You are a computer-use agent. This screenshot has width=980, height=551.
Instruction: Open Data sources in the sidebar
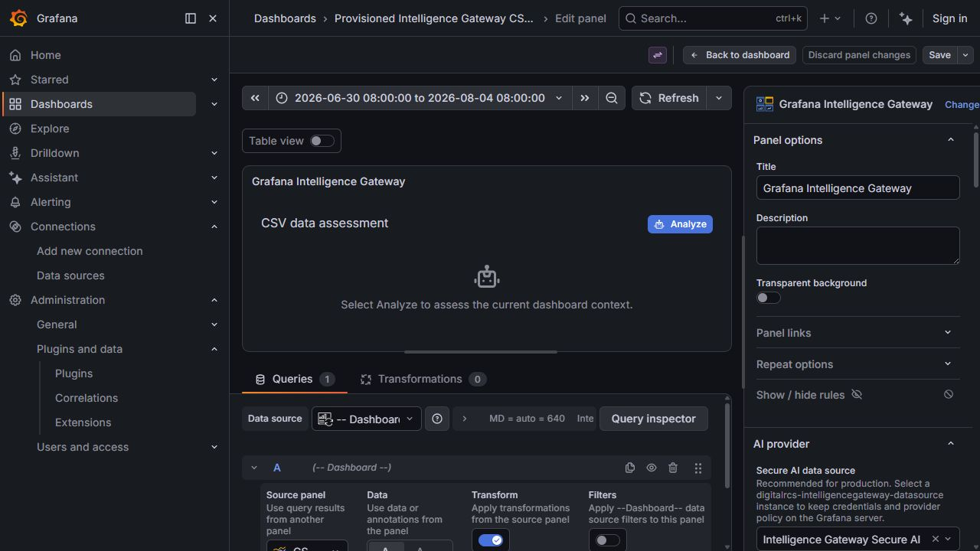click(70, 275)
